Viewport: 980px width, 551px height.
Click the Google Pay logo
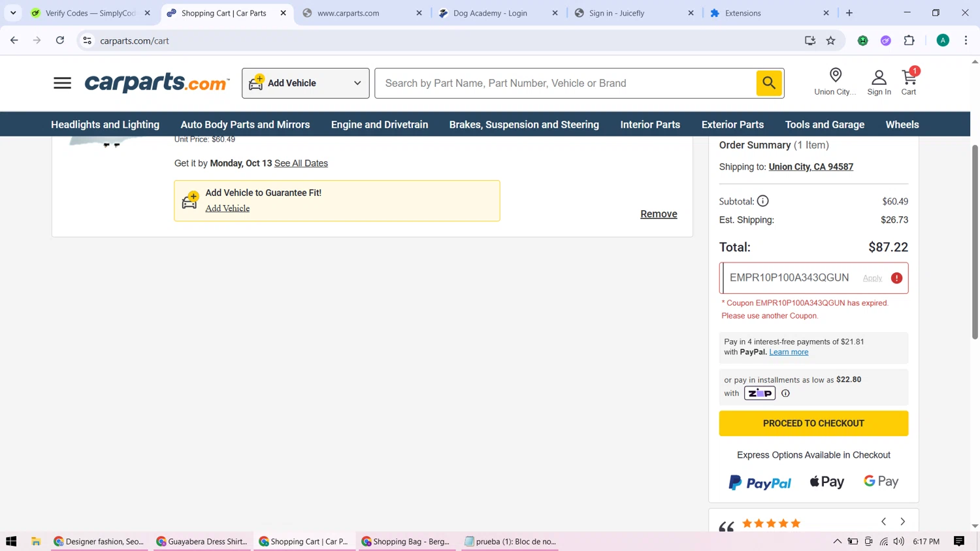(881, 482)
